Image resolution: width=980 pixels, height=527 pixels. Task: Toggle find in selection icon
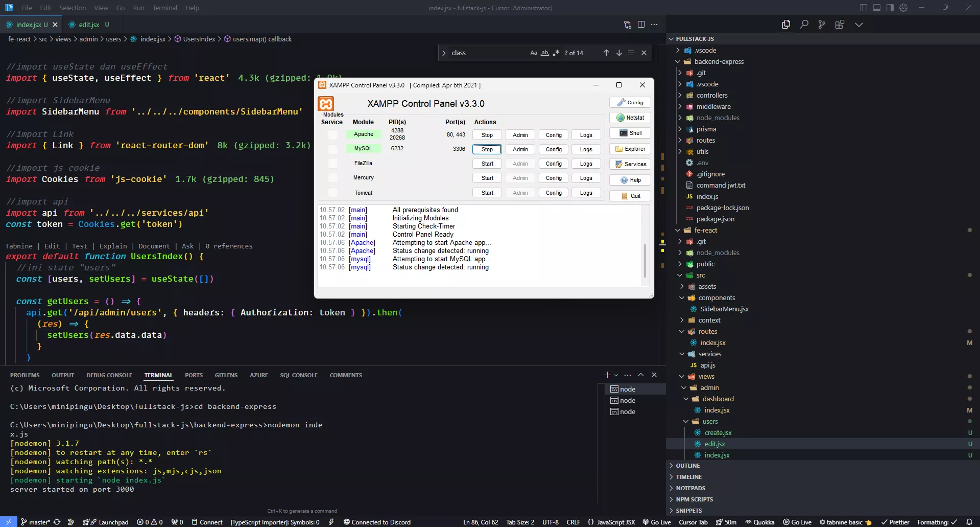click(631, 53)
